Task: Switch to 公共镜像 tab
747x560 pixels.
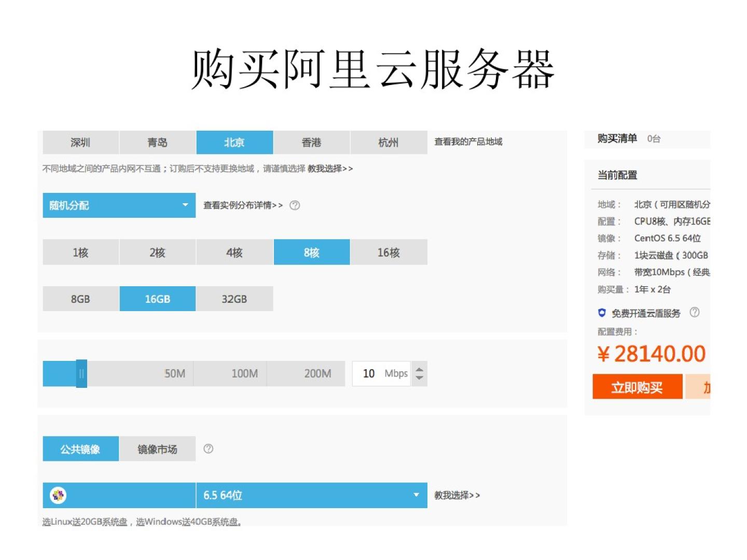Action: click(x=80, y=449)
